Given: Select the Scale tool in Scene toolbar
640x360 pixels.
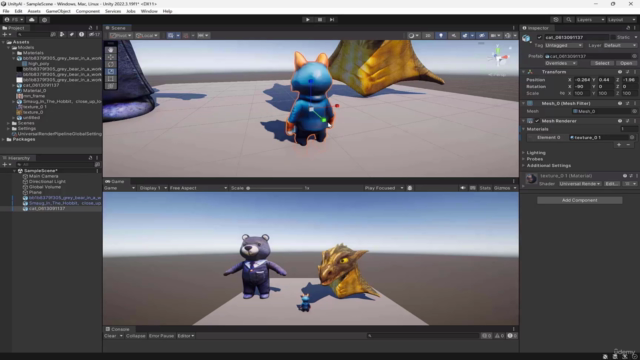Looking at the screenshot, I should click(111, 71).
